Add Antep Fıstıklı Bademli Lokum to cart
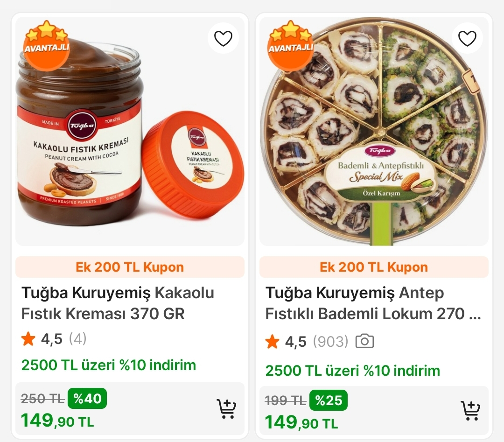This screenshot has width=504, height=442. coord(471,411)
